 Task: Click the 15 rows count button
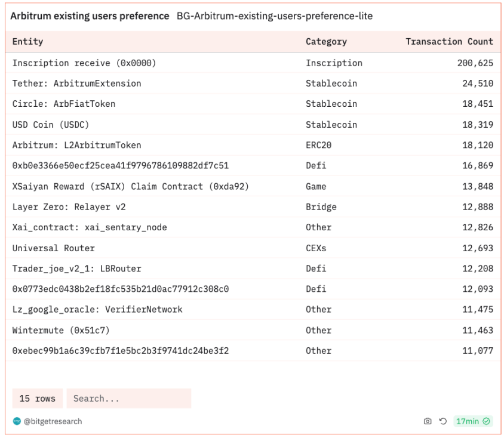[37, 399]
